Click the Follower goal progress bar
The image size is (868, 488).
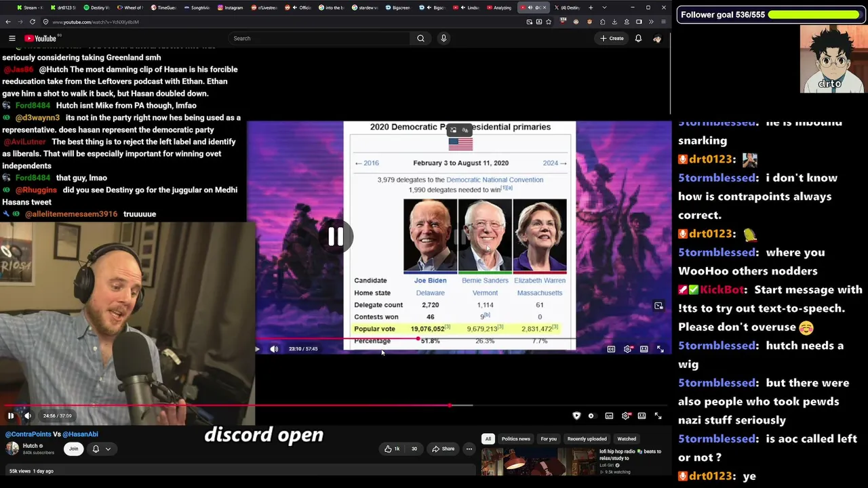[x=813, y=15]
